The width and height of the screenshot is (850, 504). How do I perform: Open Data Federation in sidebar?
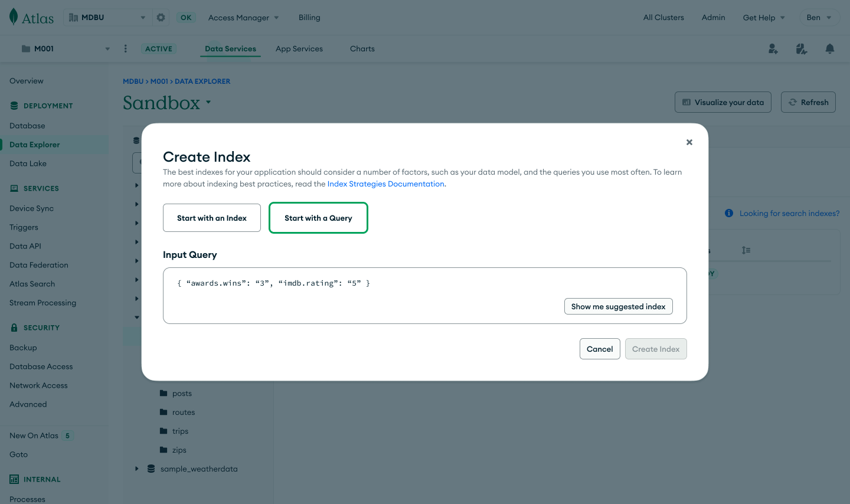tap(39, 265)
